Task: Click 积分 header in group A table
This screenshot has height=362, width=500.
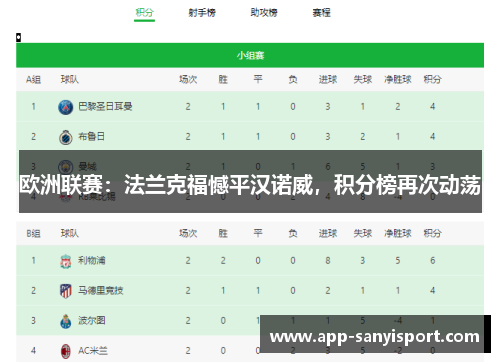Action: (432, 80)
